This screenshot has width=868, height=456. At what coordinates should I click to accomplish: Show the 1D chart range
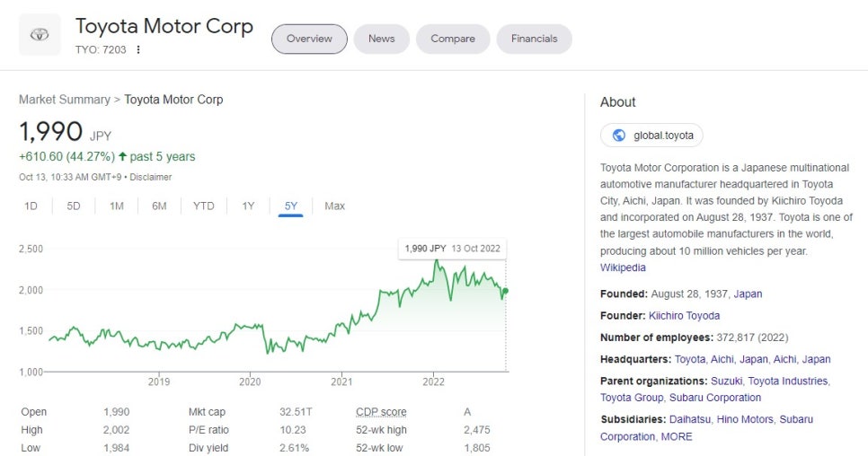pos(31,206)
